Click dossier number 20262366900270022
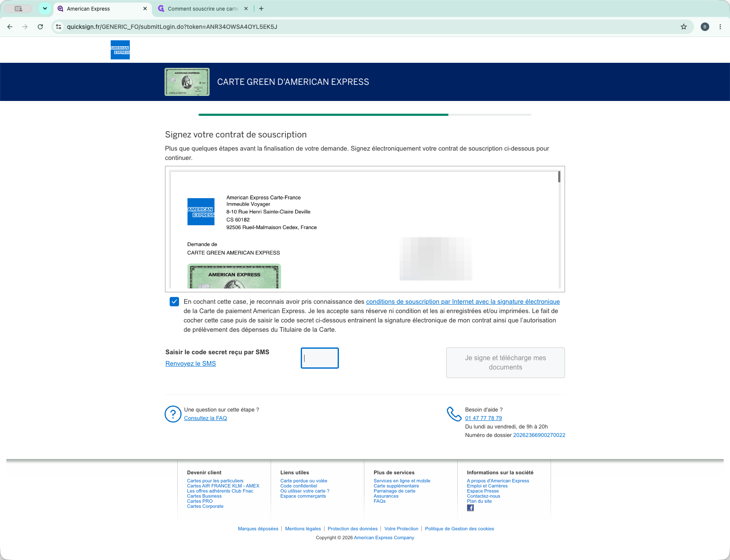730x560 pixels. (x=539, y=435)
